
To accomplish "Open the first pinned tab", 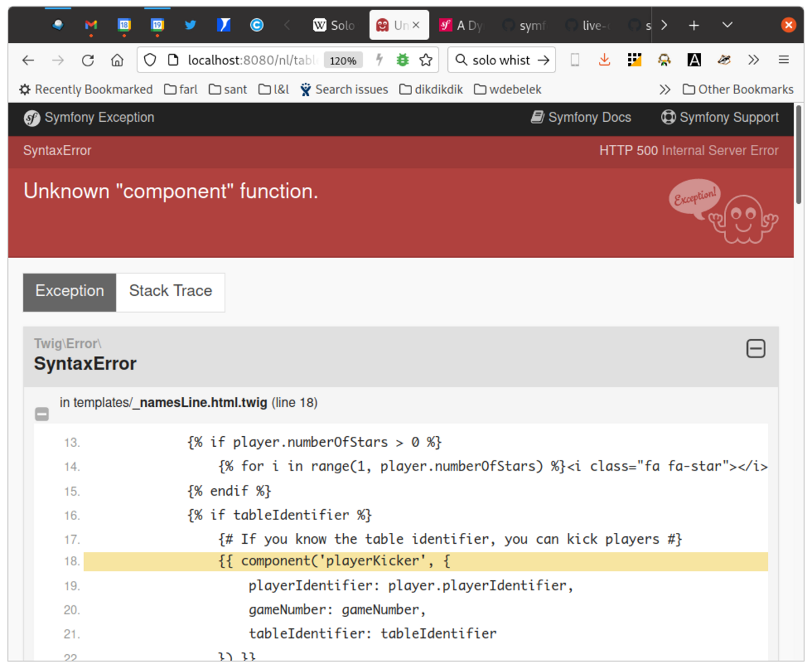I will 58,25.
